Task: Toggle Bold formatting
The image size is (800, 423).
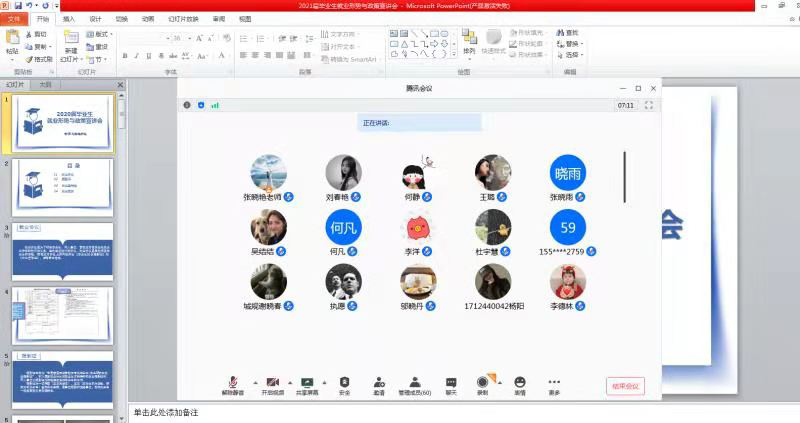Action: (x=124, y=56)
